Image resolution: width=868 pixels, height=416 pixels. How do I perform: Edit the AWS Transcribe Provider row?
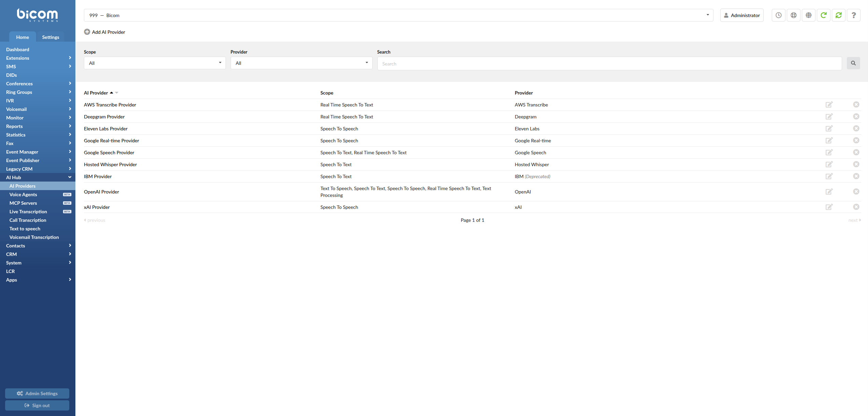[829, 105]
